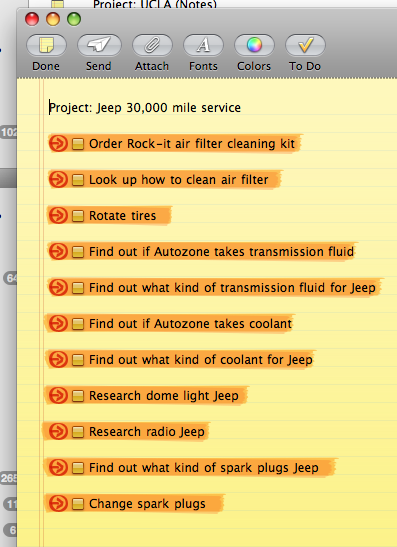The width and height of the screenshot is (397, 547).
Task: Click arrow icon beside Find out what kind of coolant for Jeep
Action: (x=58, y=359)
